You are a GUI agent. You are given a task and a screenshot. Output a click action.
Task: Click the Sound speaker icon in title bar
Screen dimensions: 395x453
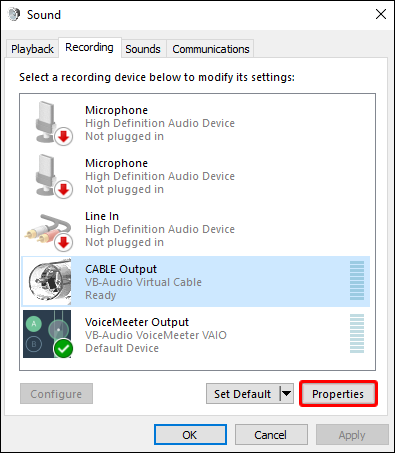pyautogui.click(x=14, y=15)
